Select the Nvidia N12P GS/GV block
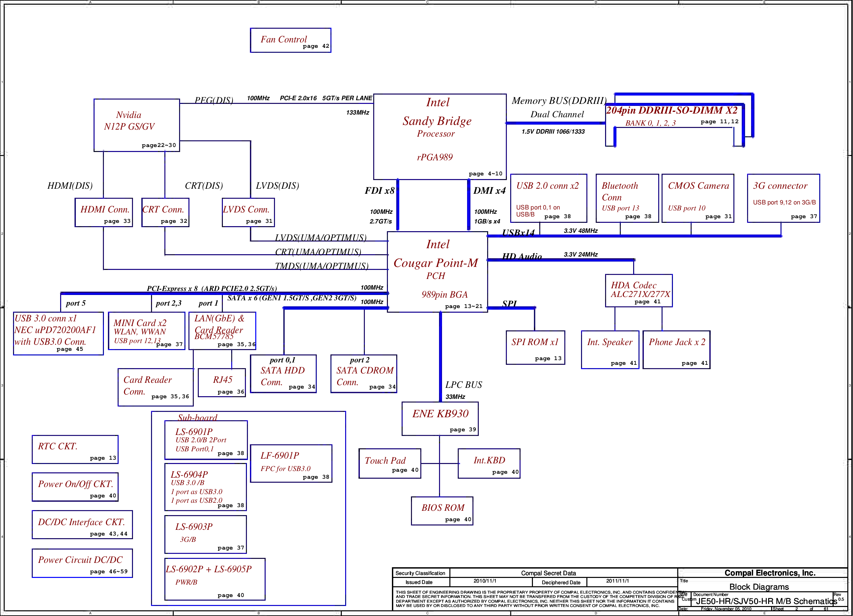853x616 pixels. [137, 125]
